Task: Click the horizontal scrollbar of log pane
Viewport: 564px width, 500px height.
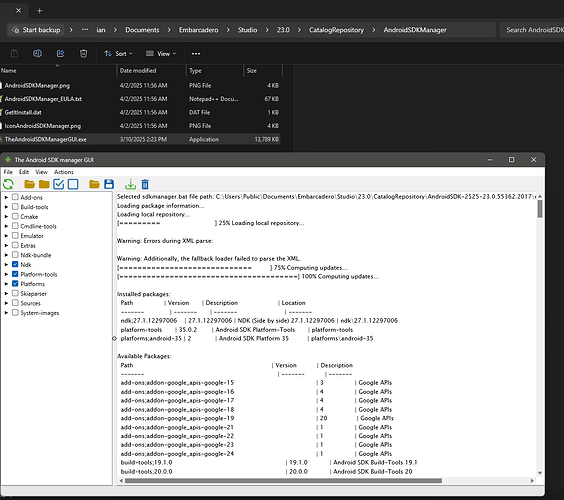Action: pos(283,481)
